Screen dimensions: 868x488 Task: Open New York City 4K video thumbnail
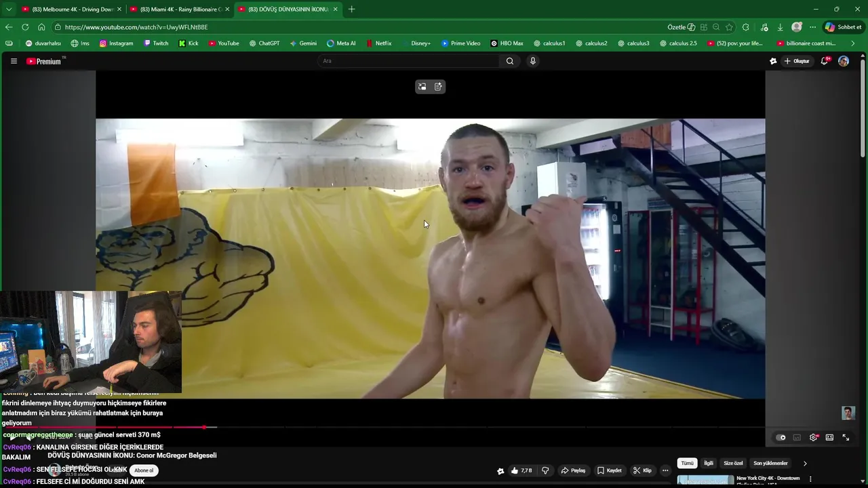click(x=705, y=480)
